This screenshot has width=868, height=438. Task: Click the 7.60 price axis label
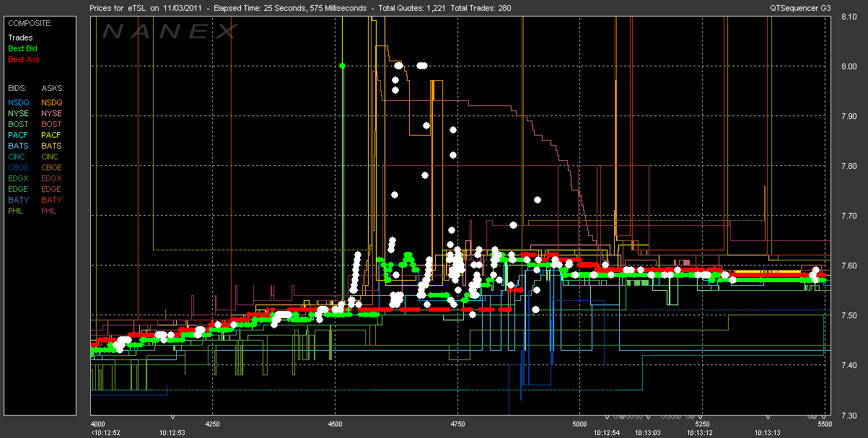pyautogui.click(x=849, y=266)
